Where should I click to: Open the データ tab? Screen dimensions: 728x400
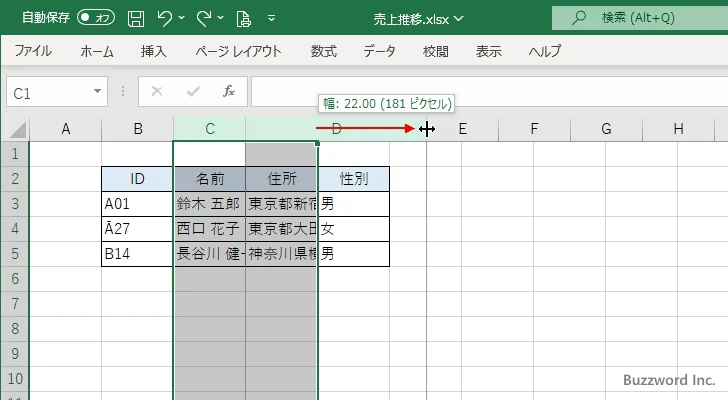click(379, 51)
